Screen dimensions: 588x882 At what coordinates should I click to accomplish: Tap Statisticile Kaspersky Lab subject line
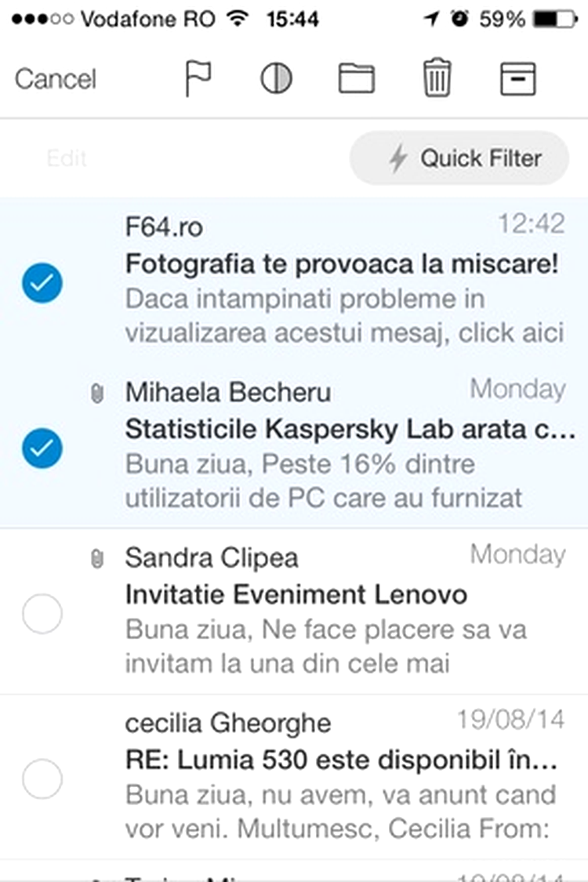tap(350, 429)
